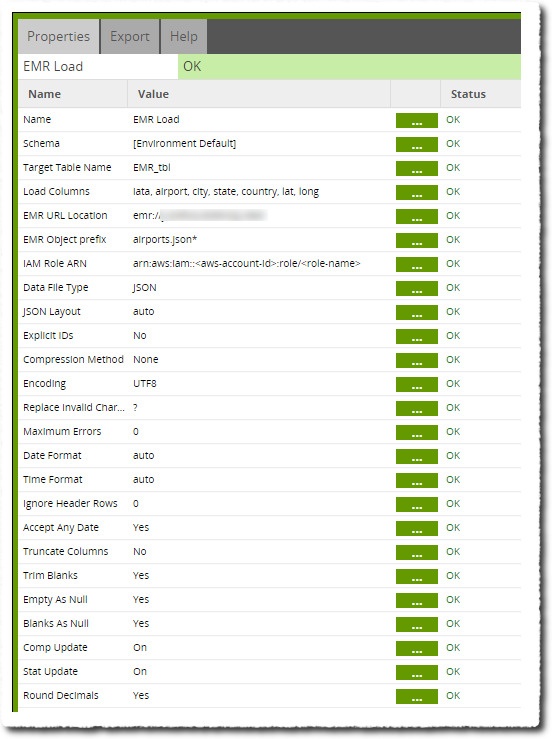Open EMR URL Location editor button
The image size is (552, 739).
coord(417,216)
